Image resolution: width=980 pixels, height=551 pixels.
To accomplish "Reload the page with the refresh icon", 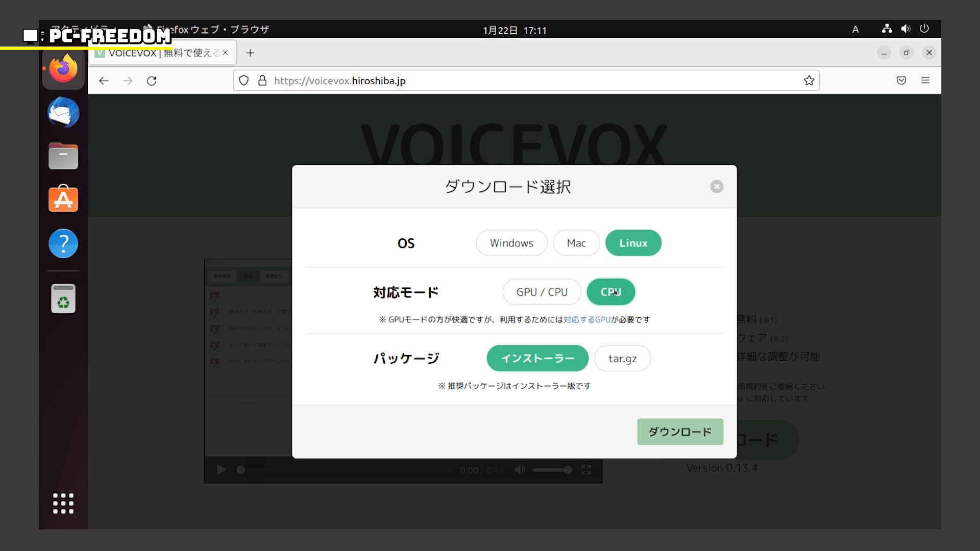I will click(x=152, y=81).
